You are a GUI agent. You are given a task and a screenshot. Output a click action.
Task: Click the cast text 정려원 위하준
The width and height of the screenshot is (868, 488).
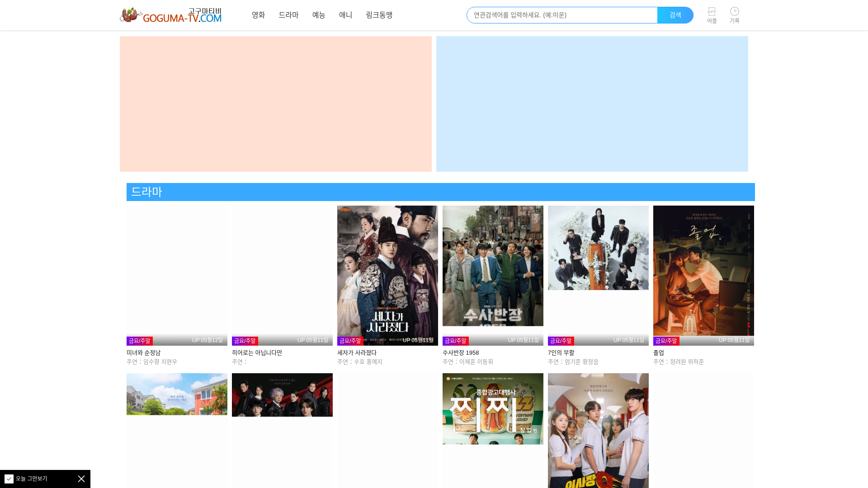click(687, 361)
